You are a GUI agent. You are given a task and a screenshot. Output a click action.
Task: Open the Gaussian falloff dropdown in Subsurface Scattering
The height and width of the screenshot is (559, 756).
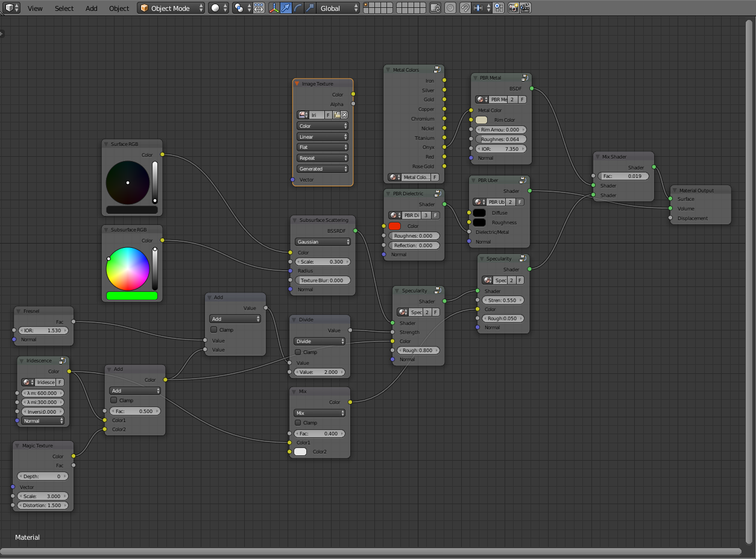point(322,241)
